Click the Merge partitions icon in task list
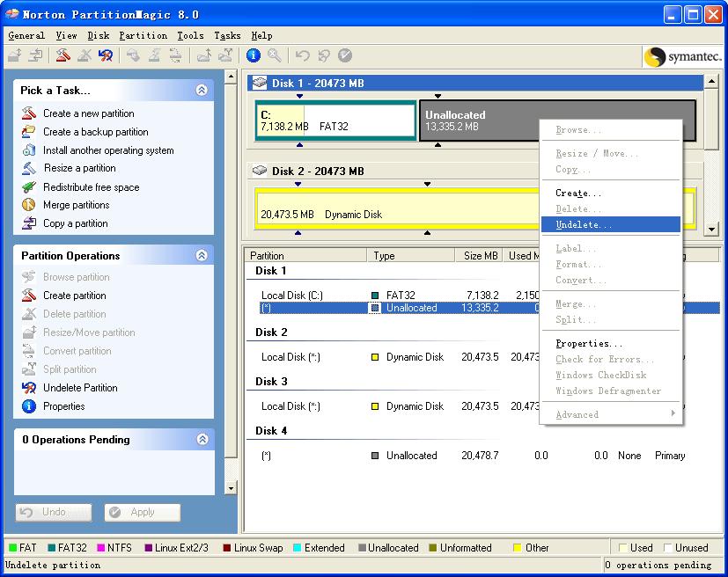This screenshot has width=728, height=577. [x=29, y=205]
